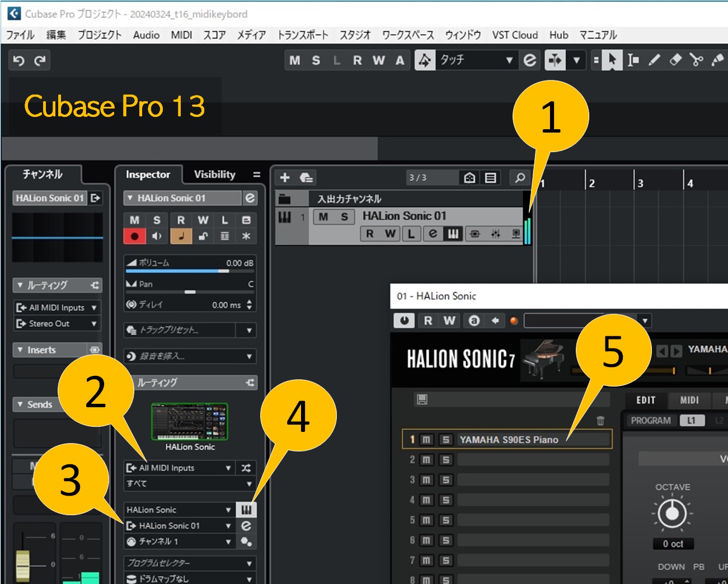The image size is (728, 584).
Task: Click Edit Channel Settings 'e' on Inspector header
Action: pyautogui.click(x=250, y=198)
